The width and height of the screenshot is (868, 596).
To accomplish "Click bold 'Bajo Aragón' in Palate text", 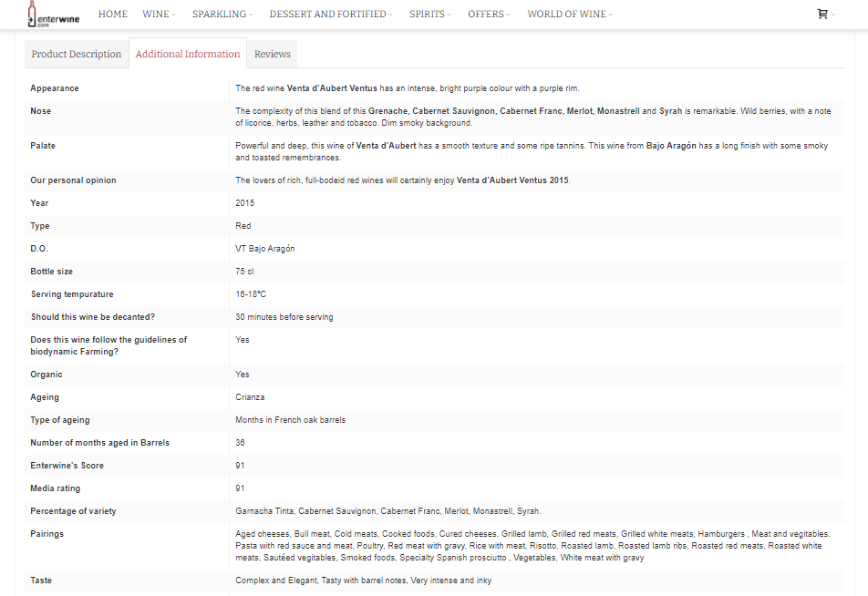I will coord(671,146).
